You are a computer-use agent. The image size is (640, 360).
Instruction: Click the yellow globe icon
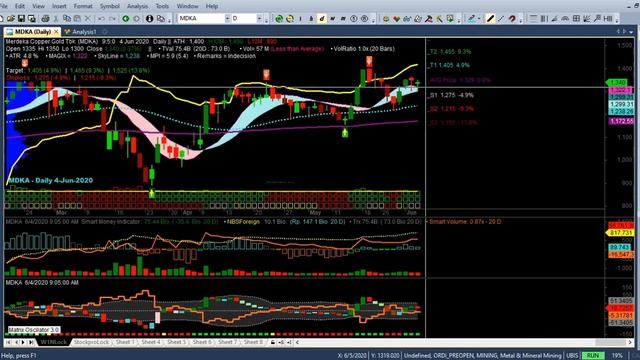point(289,18)
